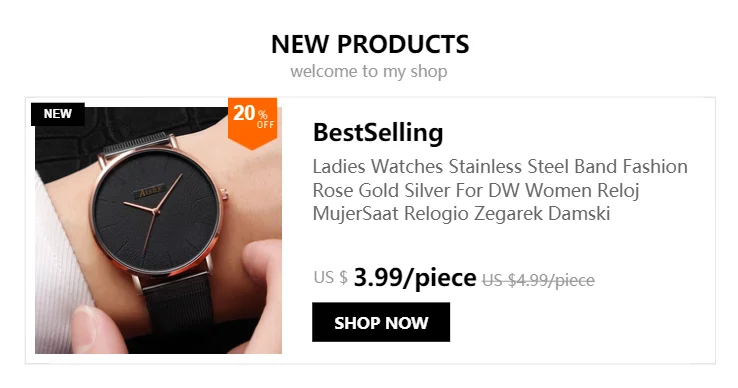This screenshot has width=738, height=388.
Task: Click the BestSelling heading
Action: pyautogui.click(x=378, y=132)
